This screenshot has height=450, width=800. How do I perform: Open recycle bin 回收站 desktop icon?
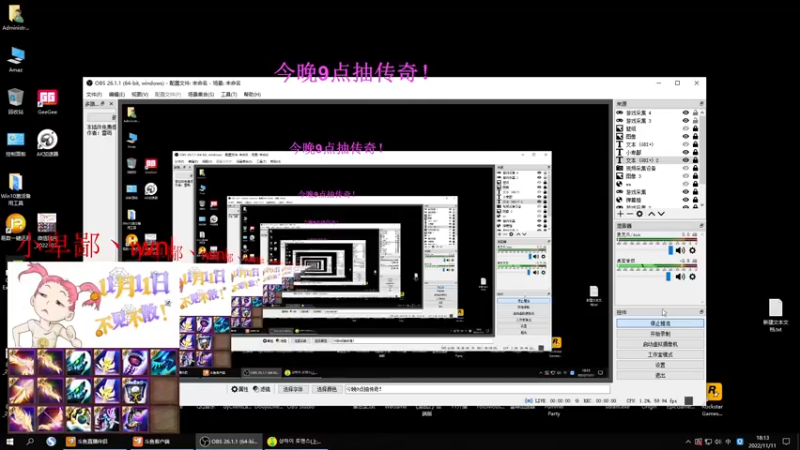(15, 101)
